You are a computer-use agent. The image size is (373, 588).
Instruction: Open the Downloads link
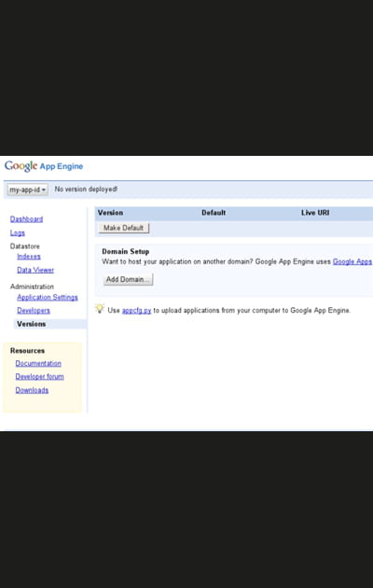click(x=32, y=390)
